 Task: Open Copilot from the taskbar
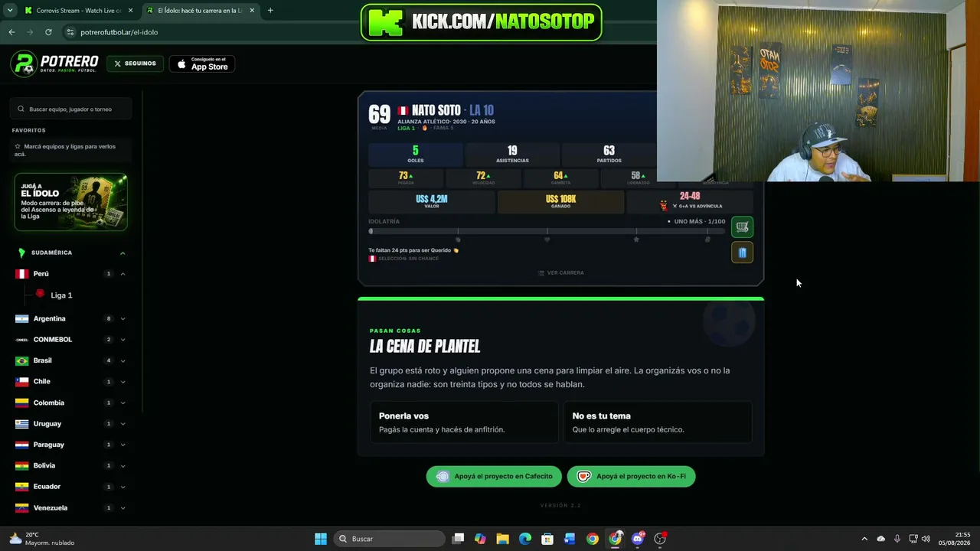(480, 539)
